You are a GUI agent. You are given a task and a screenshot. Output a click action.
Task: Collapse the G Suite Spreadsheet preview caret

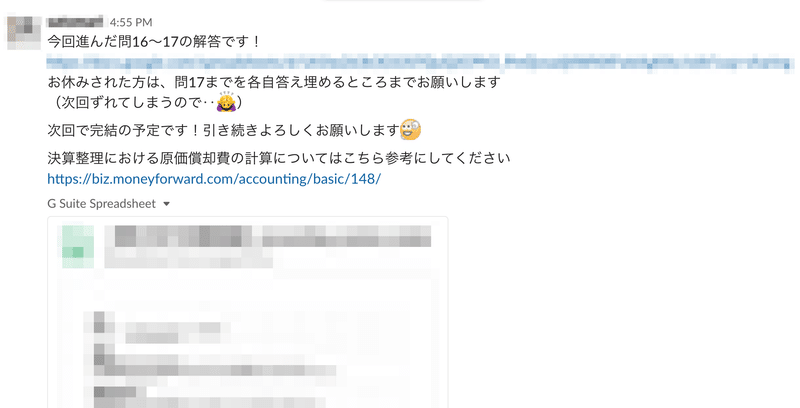click(x=166, y=204)
